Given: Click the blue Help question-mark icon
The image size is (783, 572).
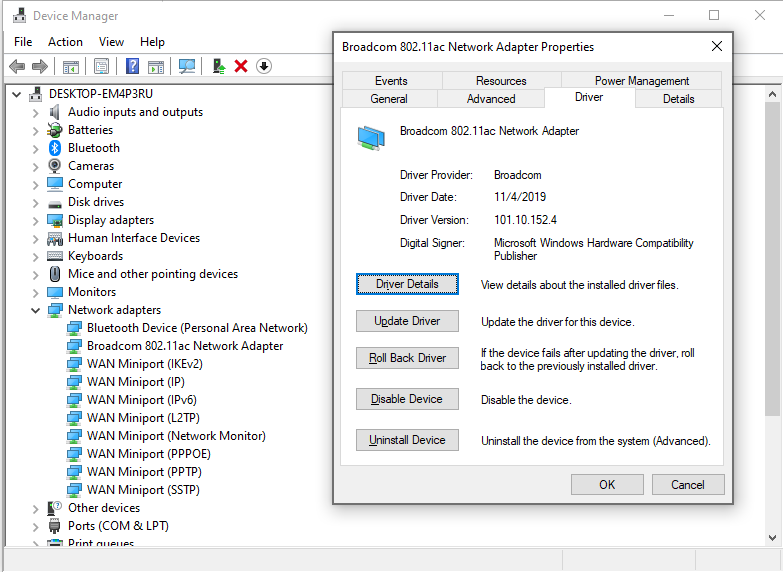Looking at the screenshot, I should (x=132, y=66).
